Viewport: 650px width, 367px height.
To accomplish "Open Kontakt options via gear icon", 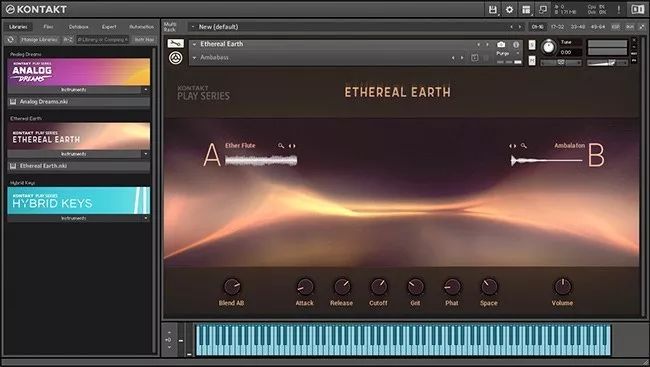I will [x=509, y=10].
